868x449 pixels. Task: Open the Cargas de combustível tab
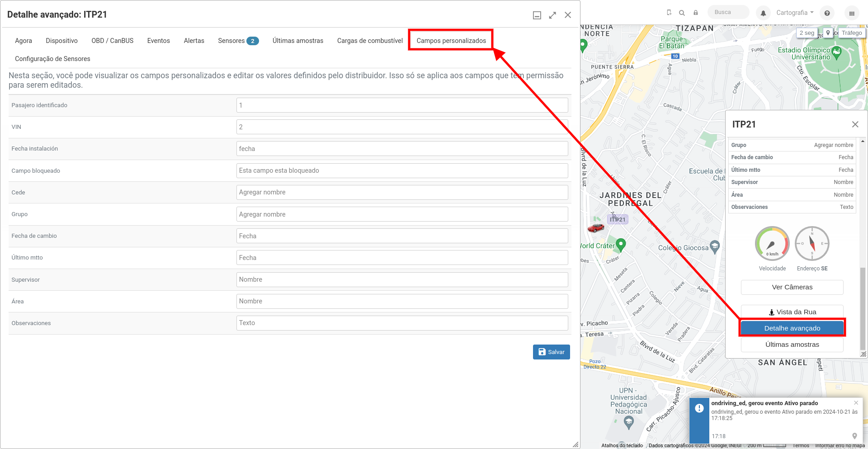pos(370,41)
